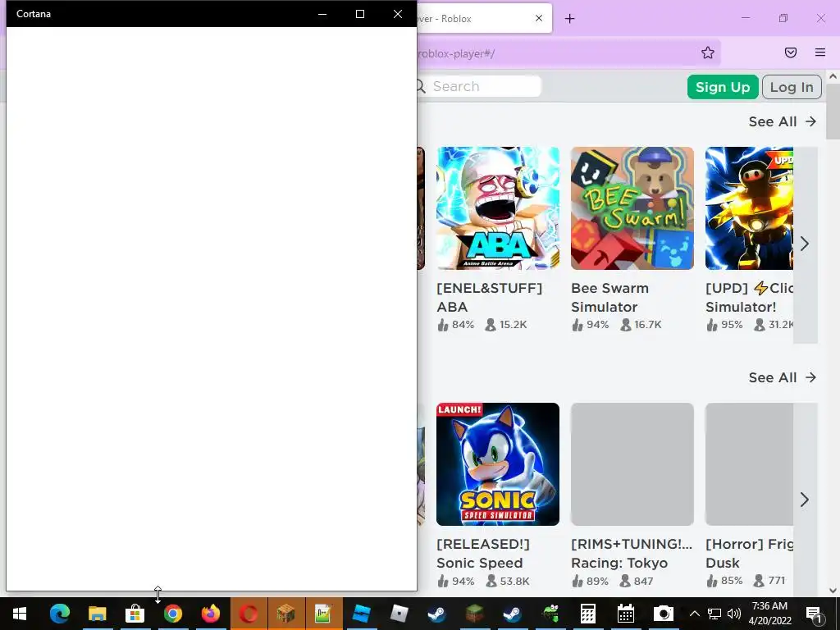Open File Explorer from the taskbar
Viewport: 840px width, 630px height.
point(97,614)
